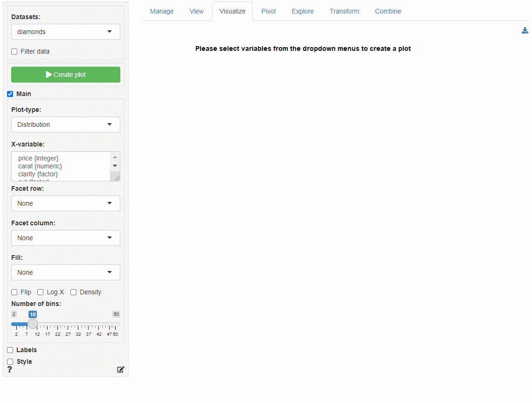This screenshot has height=403, width=532.
Task: Open the Fill dropdown
Action: pos(66,272)
